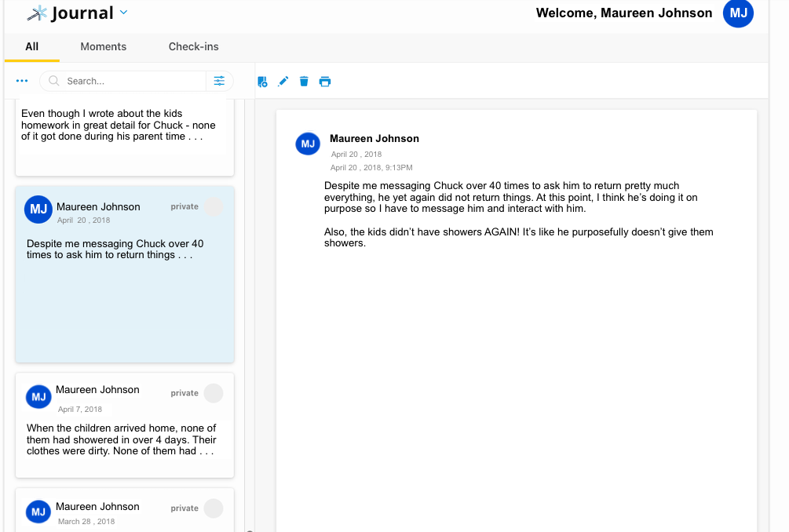Delete the entry with trash icon

point(304,82)
